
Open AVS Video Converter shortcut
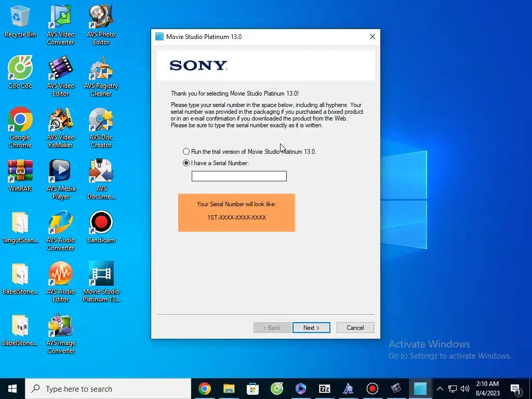coord(60,25)
